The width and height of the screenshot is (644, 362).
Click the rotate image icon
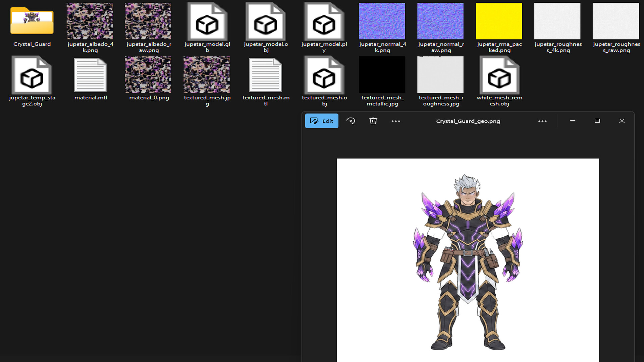[x=351, y=121]
